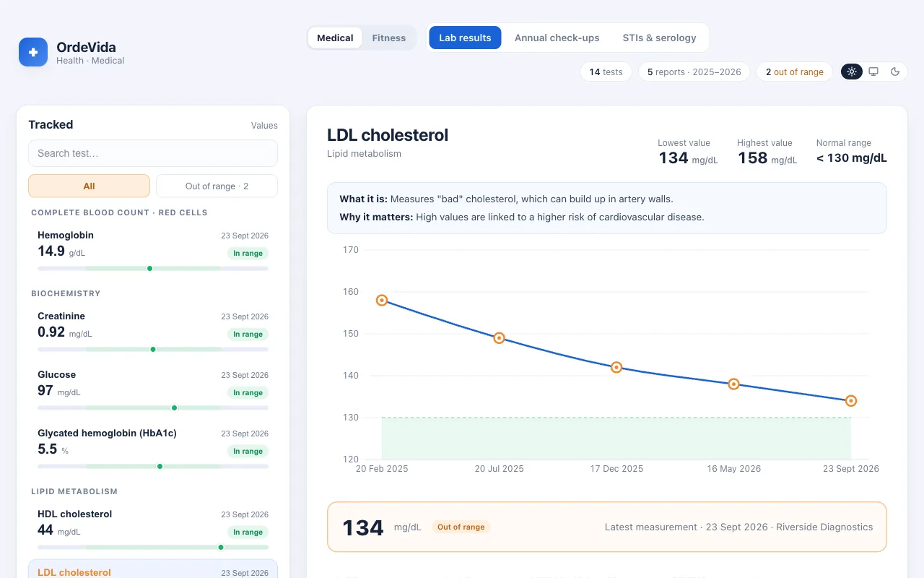Click the chart data point for 20 Feb 2025
The height and width of the screenshot is (578, 924).
[x=382, y=300]
